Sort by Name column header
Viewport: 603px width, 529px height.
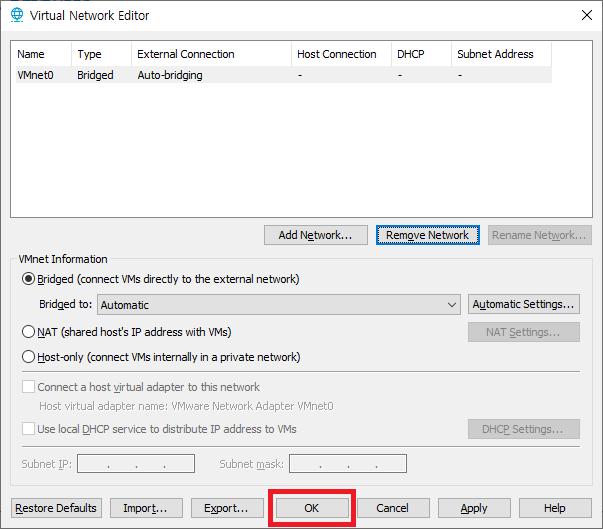(41, 54)
